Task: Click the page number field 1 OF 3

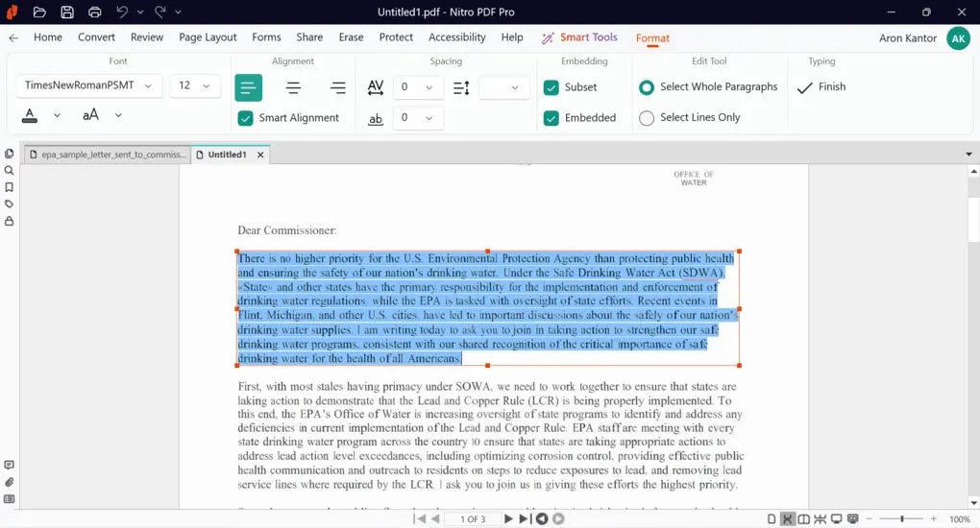Action: click(x=473, y=519)
